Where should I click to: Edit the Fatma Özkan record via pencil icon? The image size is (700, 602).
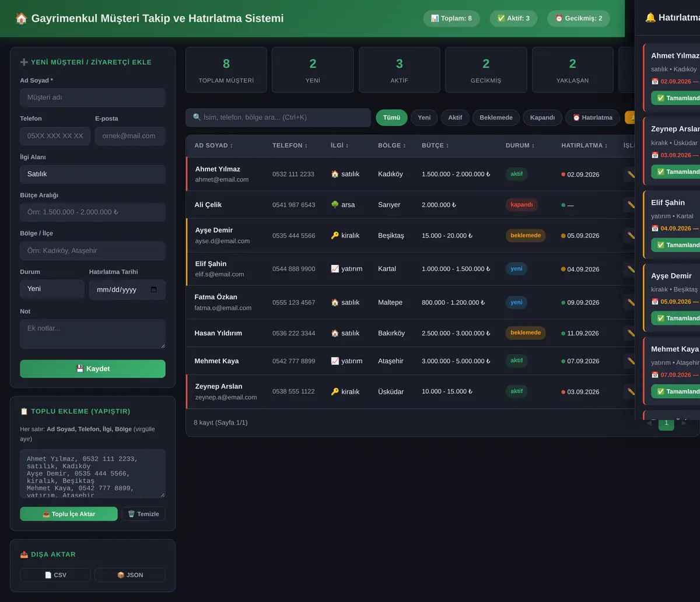[x=631, y=302]
